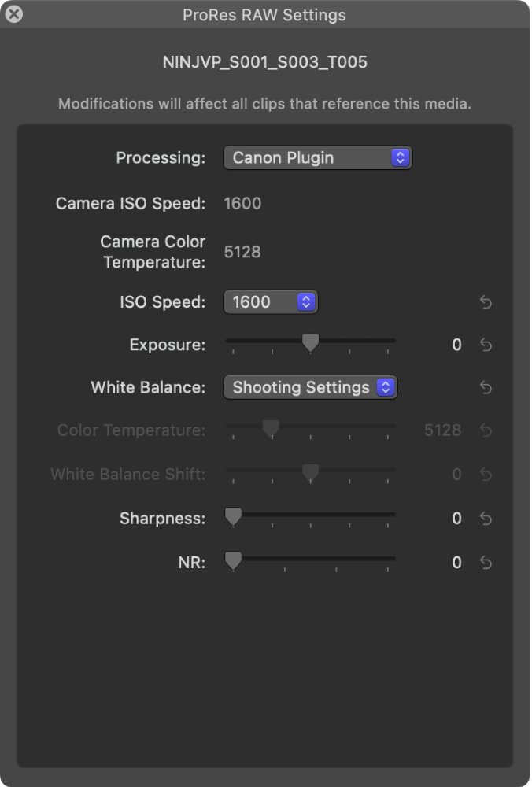
Task: Click the Camera ISO Speed value 1600
Action: click(x=243, y=203)
